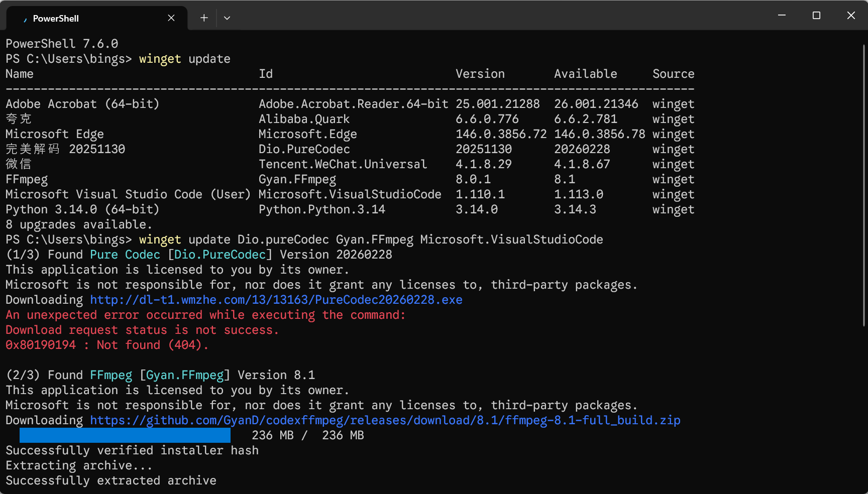The width and height of the screenshot is (868, 494).
Task: Maximize the terminal window
Action: coord(816,16)
